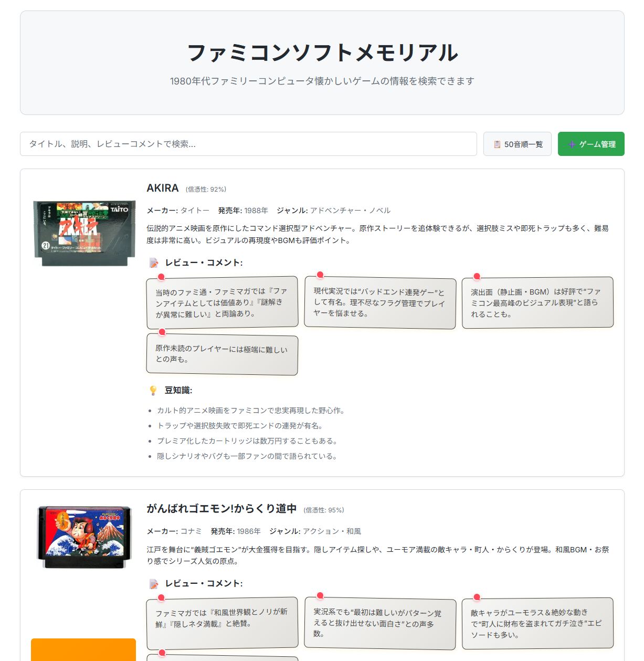Click the search field for titles and reviews
644x661 pixels.
pos(248,144)
